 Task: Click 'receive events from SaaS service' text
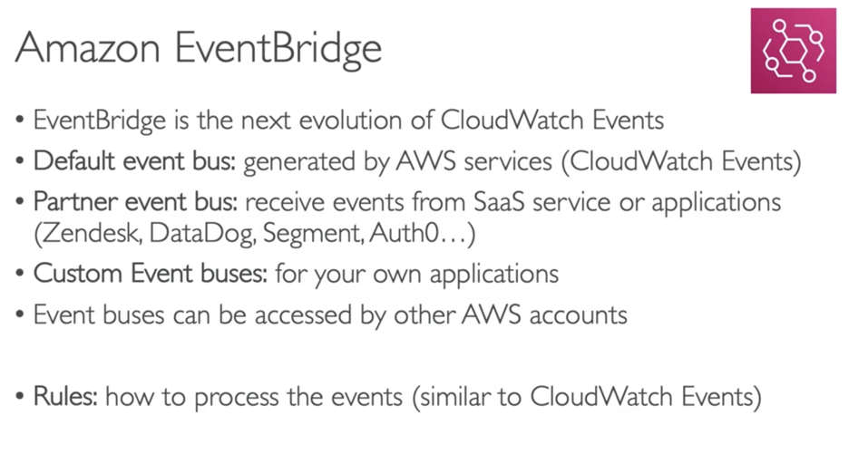tap(428, 202)
